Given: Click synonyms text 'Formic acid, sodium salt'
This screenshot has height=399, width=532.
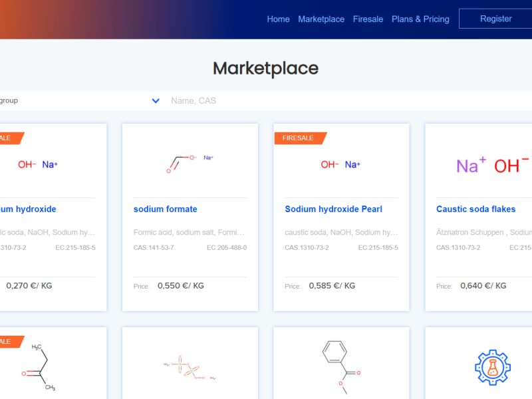Looking at the screenshot, I should [x=174, y=232].
